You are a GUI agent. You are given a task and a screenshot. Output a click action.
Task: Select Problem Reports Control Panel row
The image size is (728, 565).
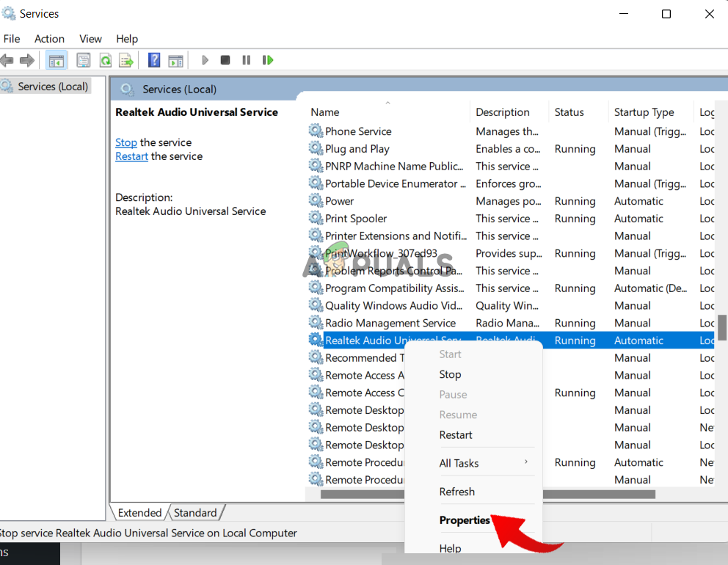pyautogui.click(x=510, y=271)
